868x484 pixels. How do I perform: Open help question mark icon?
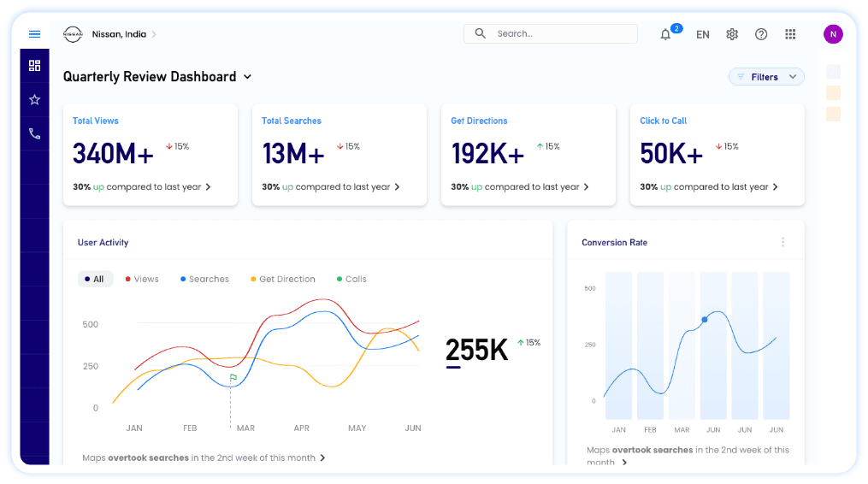(761, 34)
